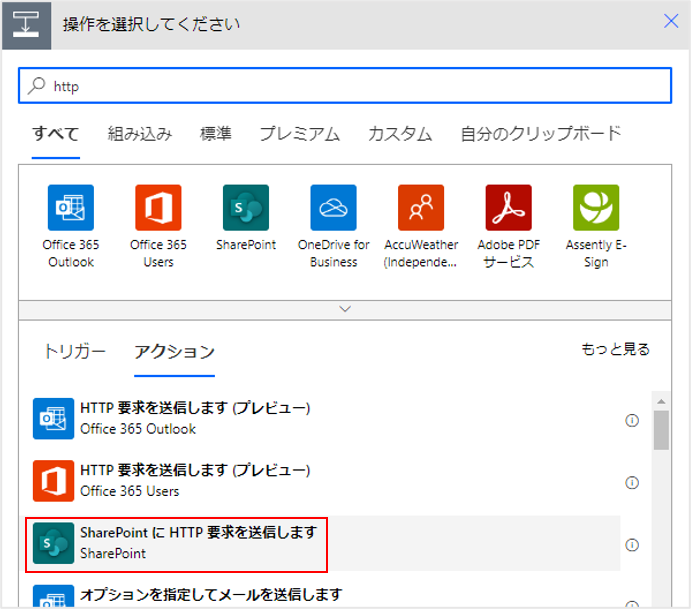This screenshot has height=609, width=691.
Task: Show info for Office 365 Outlook HTTP action
Action: pos(632,421)
